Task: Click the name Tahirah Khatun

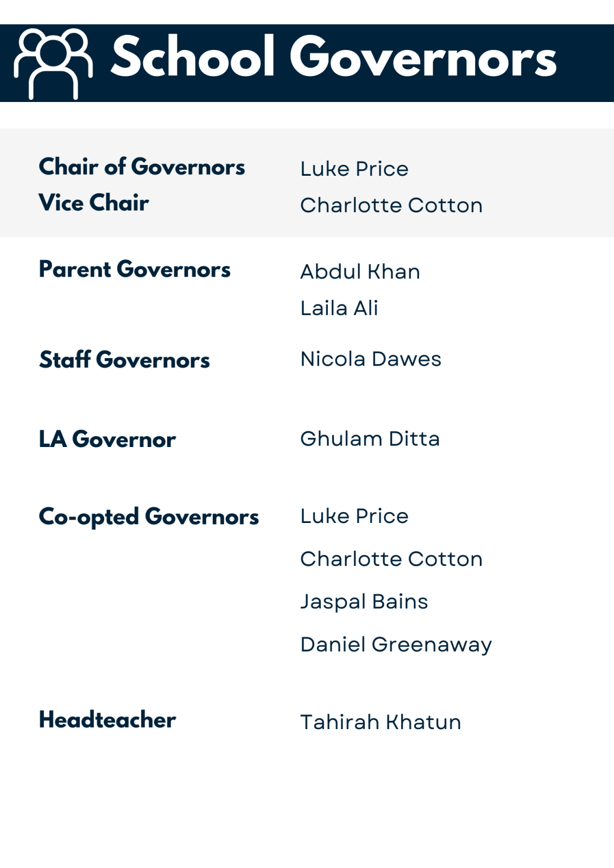Action: (x=380, y=723)
